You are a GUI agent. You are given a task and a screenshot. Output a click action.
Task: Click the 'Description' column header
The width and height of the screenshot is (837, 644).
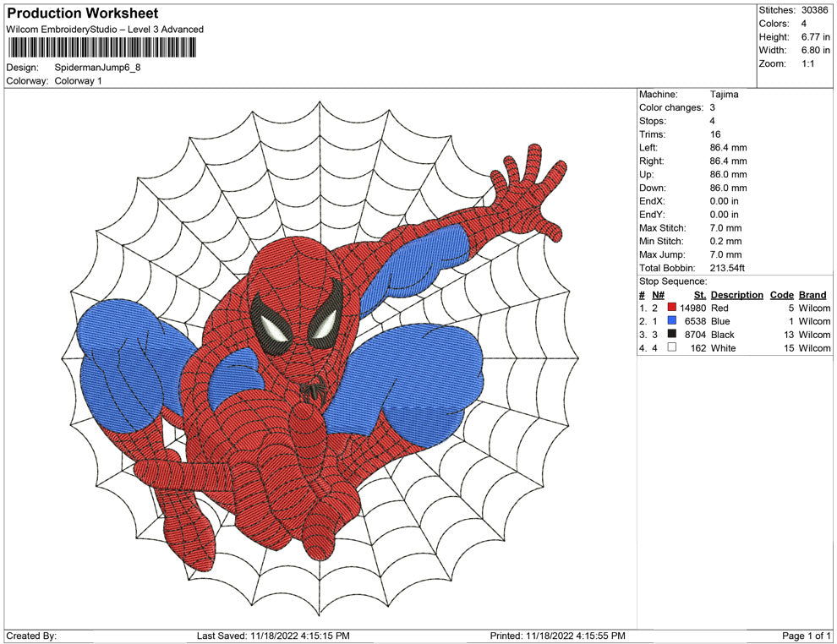736,295
